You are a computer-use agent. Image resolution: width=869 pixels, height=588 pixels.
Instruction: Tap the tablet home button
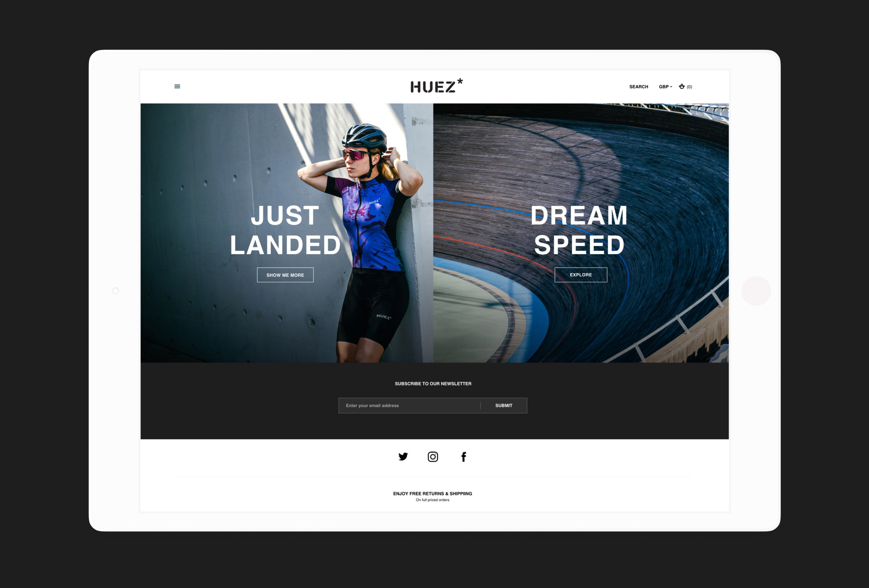[x=756, y=291]
